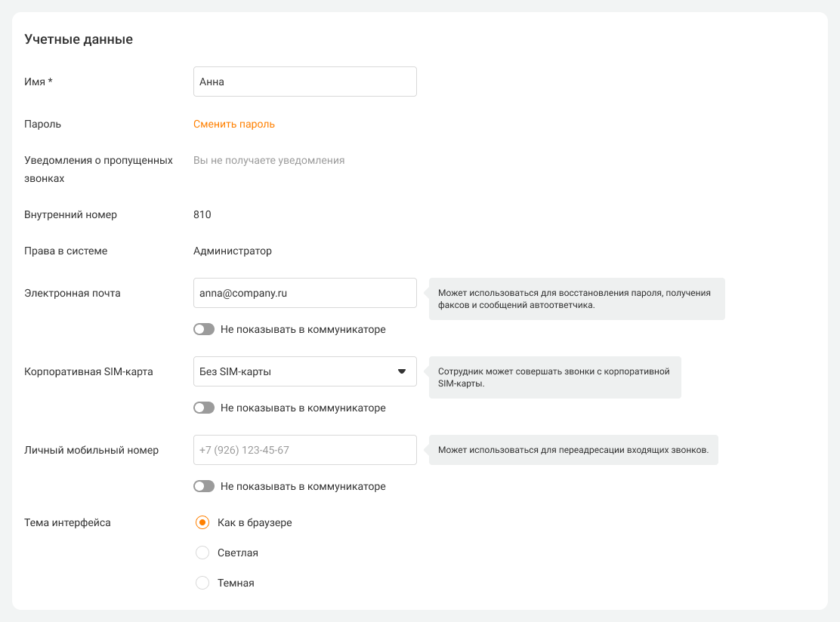Click the 'Учетные данные' section heading
840x622 pixels.
[79, 39]
